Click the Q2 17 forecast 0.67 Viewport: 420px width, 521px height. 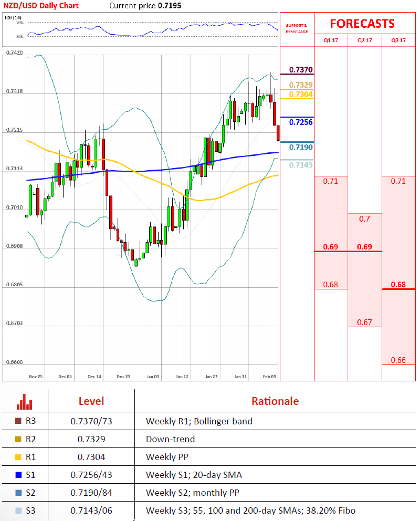364,322
